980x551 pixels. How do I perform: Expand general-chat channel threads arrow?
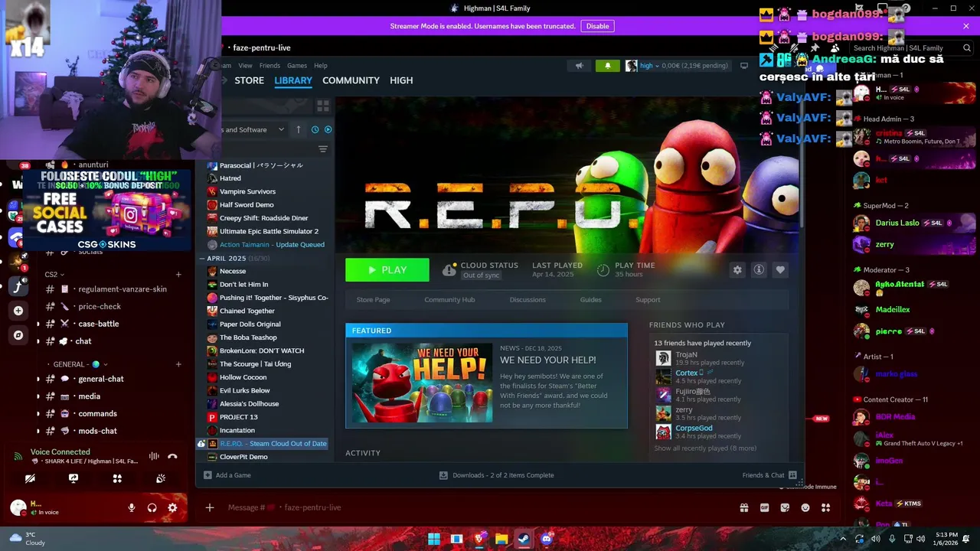click(x=38, y=379)
